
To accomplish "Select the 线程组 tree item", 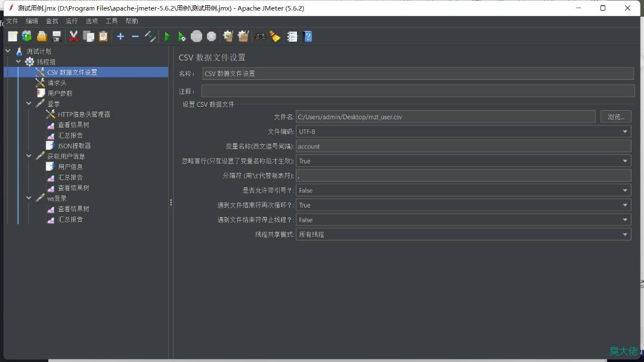I will tap(45, 61).
